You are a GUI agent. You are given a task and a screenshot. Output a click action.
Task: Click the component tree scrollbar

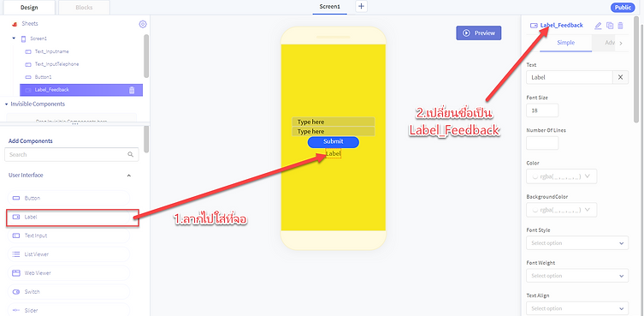[146, 56]
